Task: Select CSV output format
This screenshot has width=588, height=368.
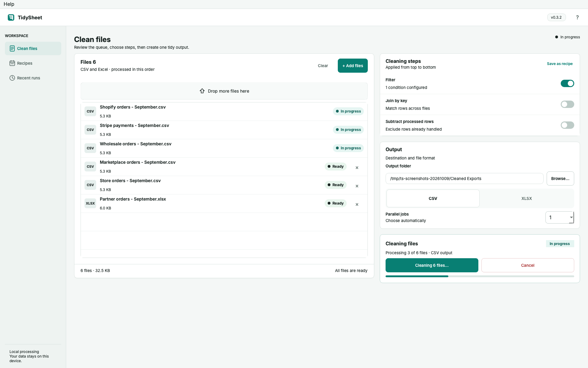Action: 433,198
